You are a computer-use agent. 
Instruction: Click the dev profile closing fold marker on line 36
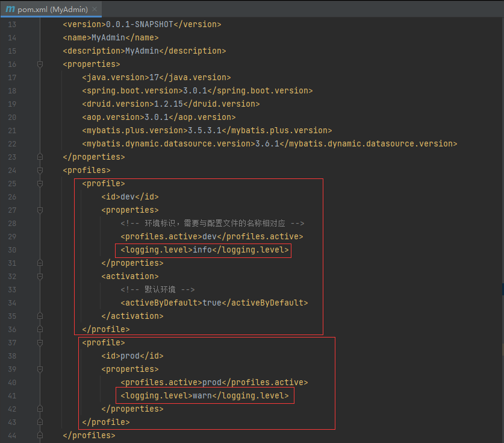coord(40,330)
